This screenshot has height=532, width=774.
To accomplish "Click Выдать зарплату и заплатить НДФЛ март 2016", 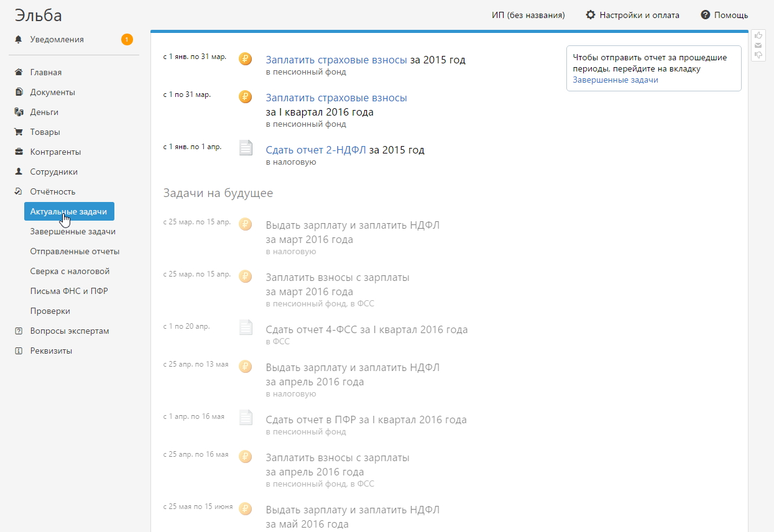I will pyautogui.click(x=352, y=232).
